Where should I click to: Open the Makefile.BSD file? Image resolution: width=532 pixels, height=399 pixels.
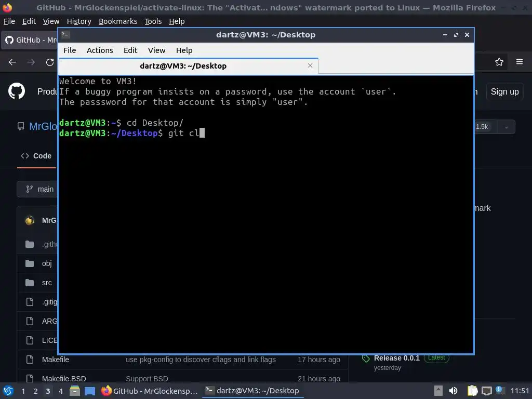64,379
